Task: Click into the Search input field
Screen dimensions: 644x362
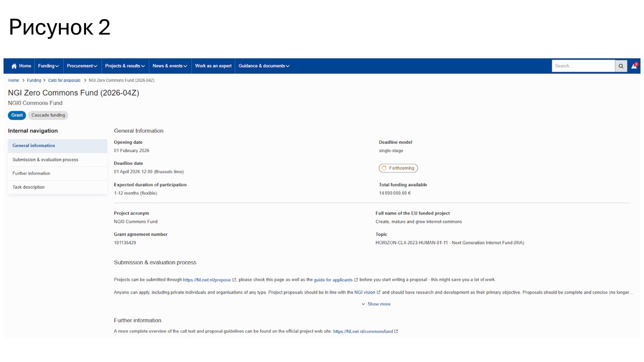Action: pos(583,66)
